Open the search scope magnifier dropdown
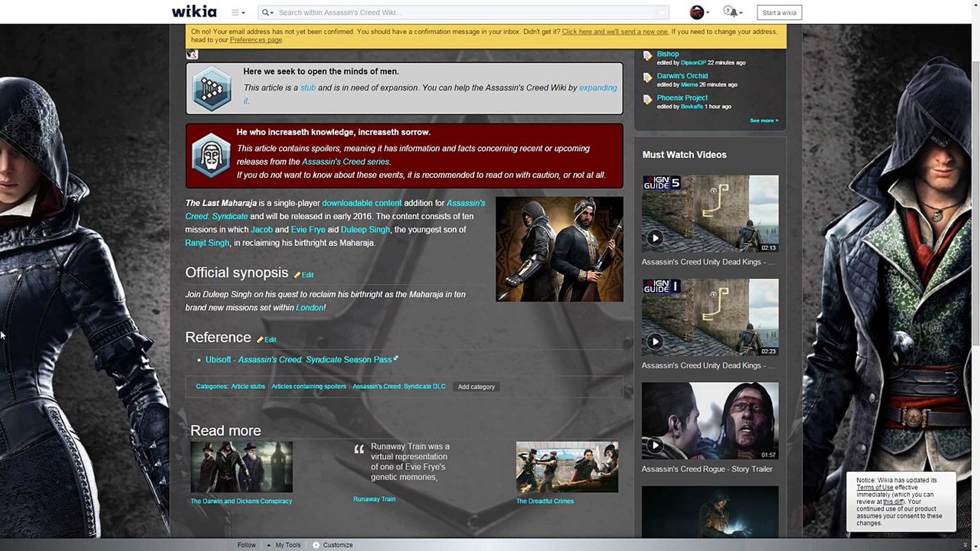 tap(267, 12)
